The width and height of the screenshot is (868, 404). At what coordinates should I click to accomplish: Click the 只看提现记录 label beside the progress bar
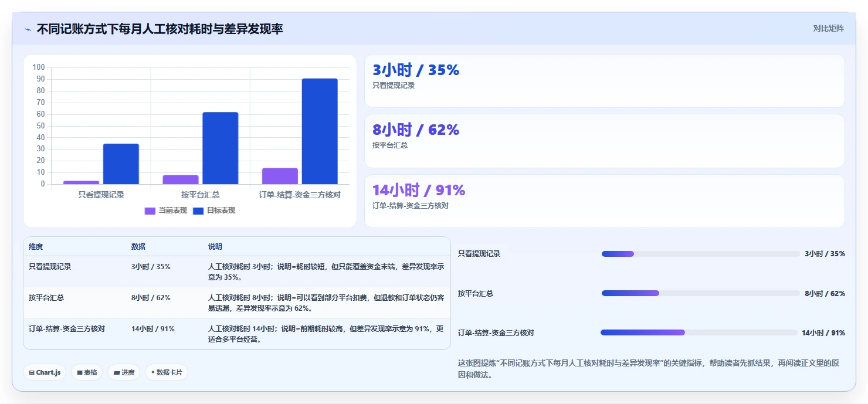click(x=479, y=254)
